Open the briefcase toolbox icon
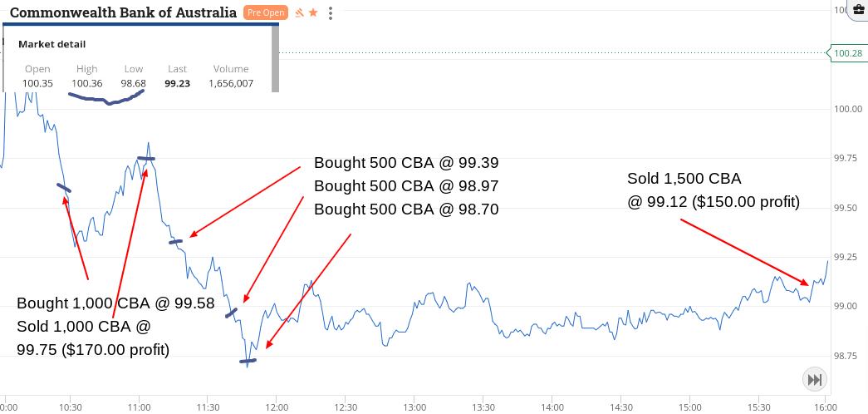 point(860,9)
